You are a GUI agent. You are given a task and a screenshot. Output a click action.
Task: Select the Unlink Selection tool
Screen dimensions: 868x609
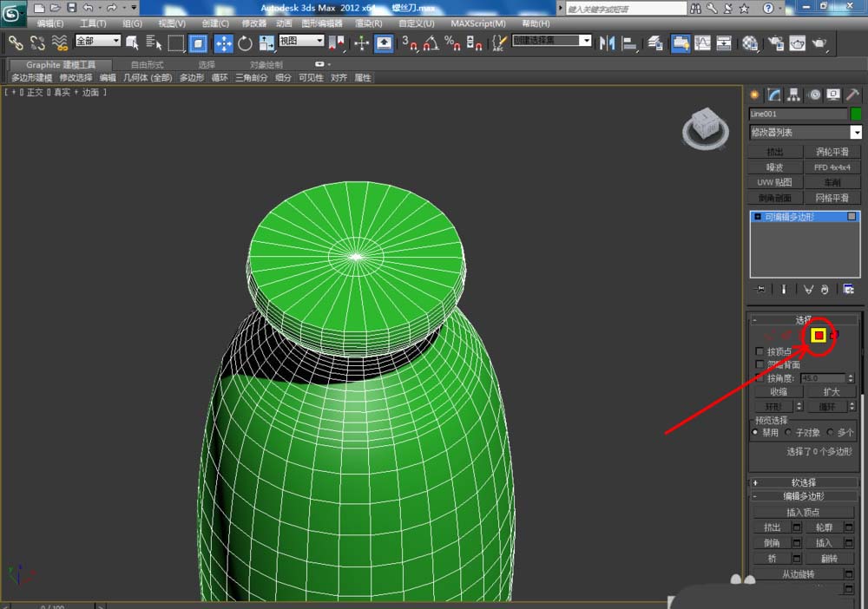(x=37, y=43)
